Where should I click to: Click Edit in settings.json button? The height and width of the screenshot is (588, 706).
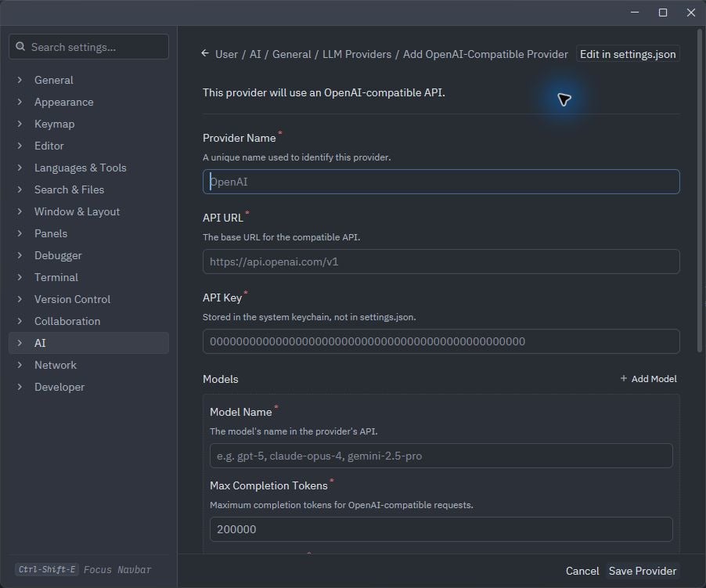click(628, 54)
